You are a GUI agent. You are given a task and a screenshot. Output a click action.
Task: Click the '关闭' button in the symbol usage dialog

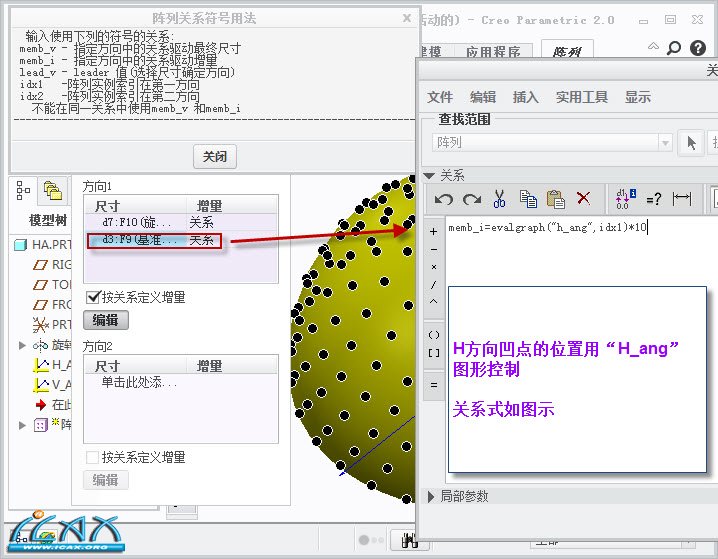pos(215,157)
